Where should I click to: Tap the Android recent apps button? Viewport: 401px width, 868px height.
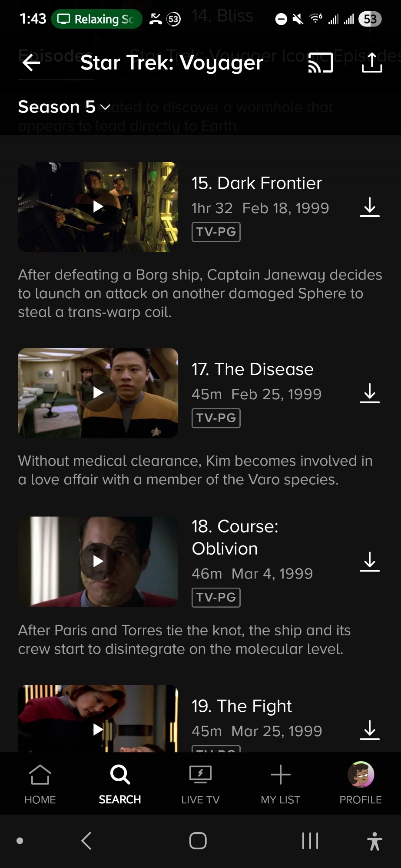pos(310,841)
